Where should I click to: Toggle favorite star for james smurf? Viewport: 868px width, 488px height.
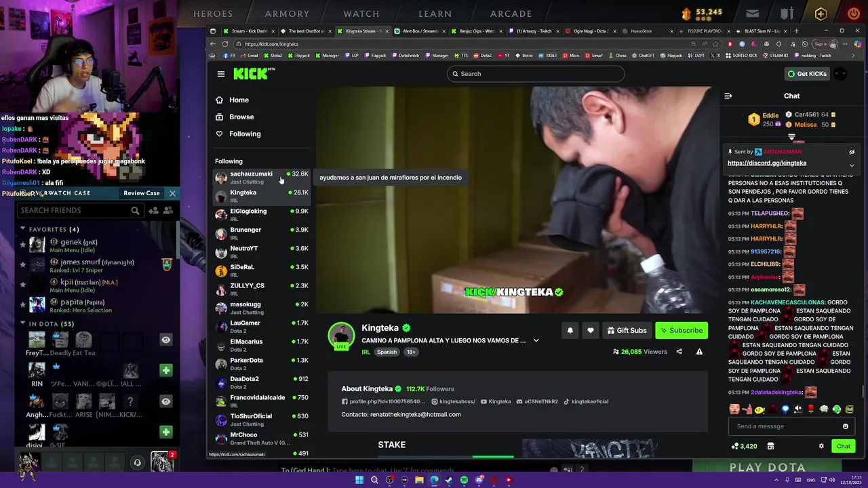click(22, 265)
